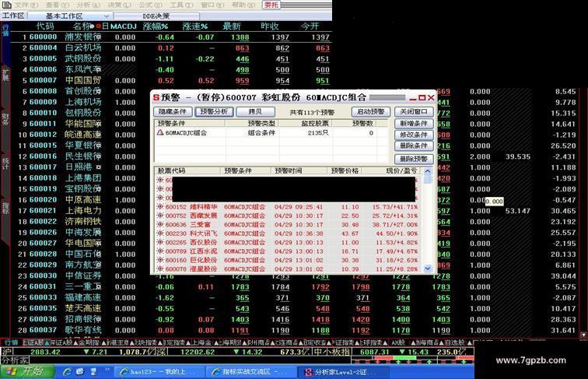Switch to the 自选股 bottom tab
Image resolution: width=588 pixels, height=379 pixels.
pos(454,342)
